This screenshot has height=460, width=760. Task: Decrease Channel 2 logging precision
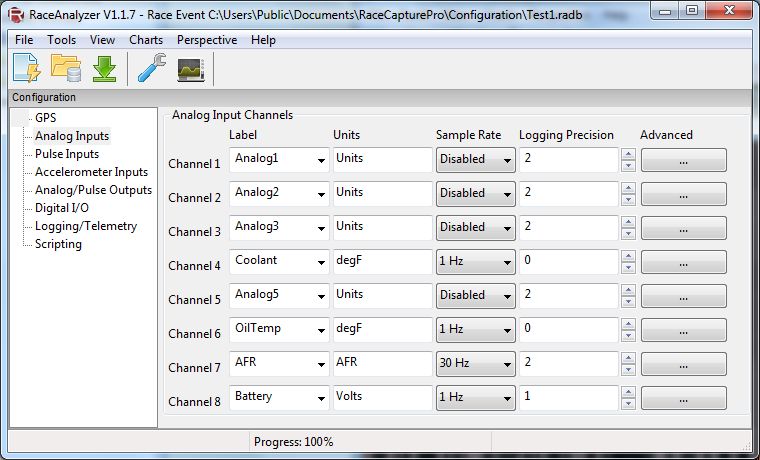coord(628,200)
